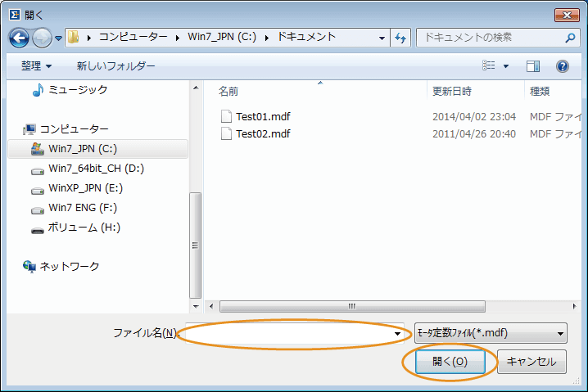Sort by the 更新日時 column header
The width and height of the screenshot is (588, 392).
(452, 92)
